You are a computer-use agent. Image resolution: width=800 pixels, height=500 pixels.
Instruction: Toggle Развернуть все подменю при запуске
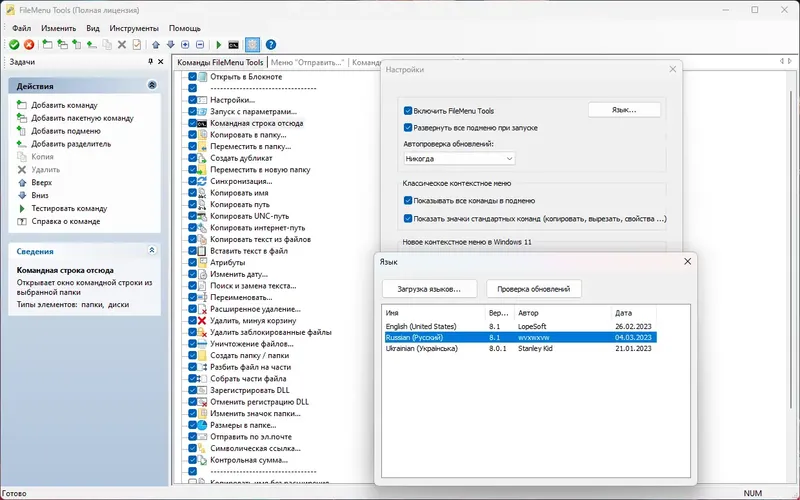pos(408,128)
